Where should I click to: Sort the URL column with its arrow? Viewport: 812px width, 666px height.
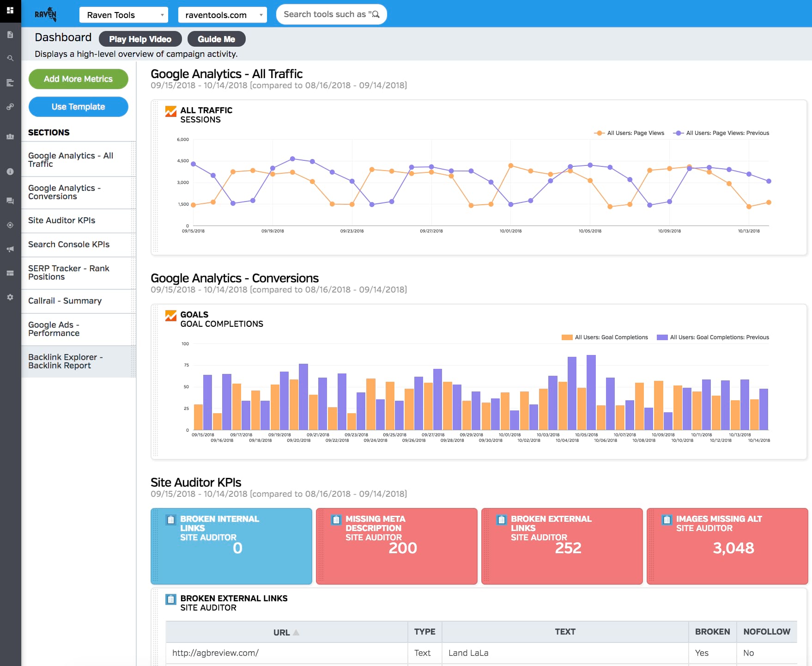(285, 631)
